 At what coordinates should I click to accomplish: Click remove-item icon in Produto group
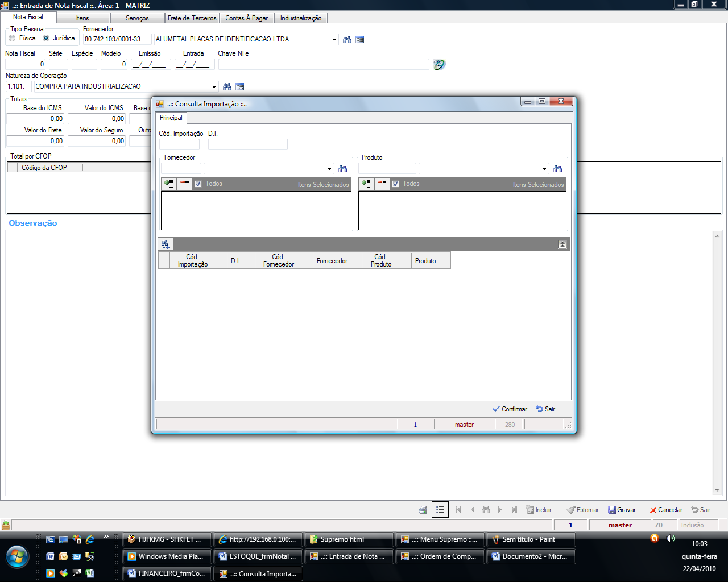coord(382,184)
